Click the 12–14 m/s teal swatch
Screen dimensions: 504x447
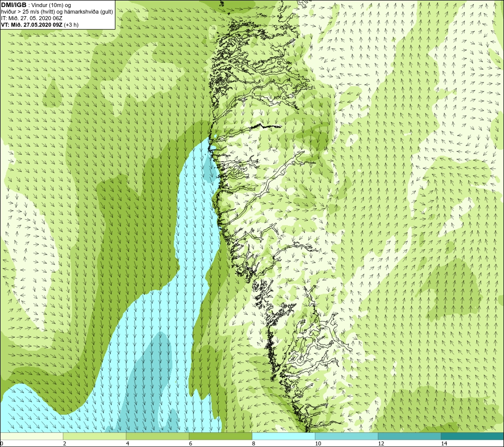pos(409,436)
